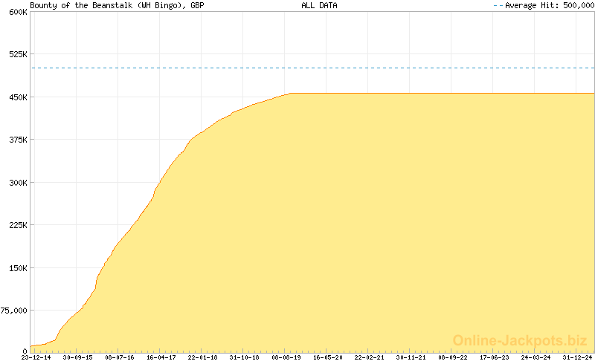
Task: Click the 450K y-axis label
Action: coord(17,97)
